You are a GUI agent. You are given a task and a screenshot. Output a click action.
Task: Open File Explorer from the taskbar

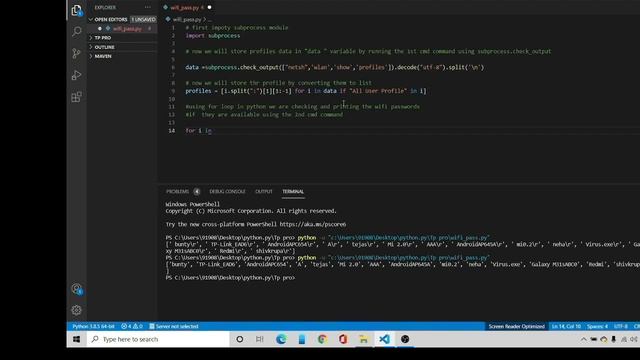363,339
